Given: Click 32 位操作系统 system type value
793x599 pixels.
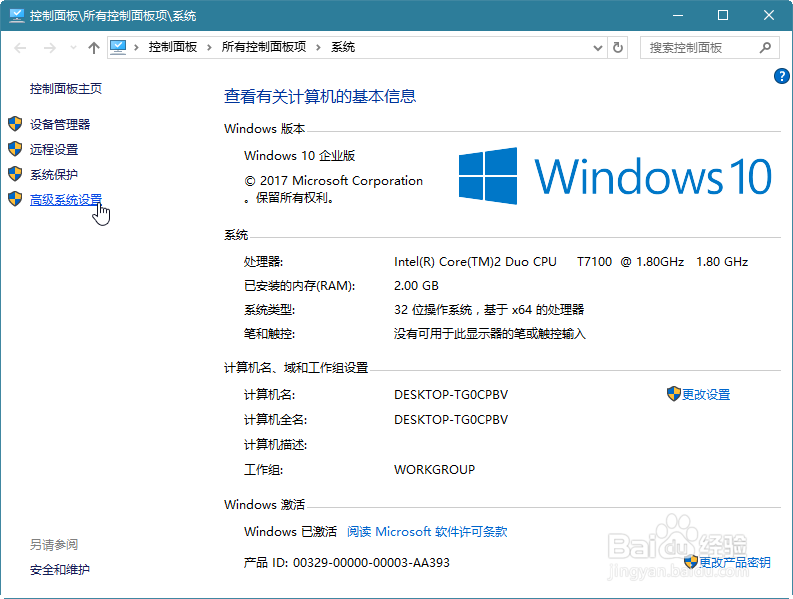Looking at the screenshot, I should tap(489, 310).
